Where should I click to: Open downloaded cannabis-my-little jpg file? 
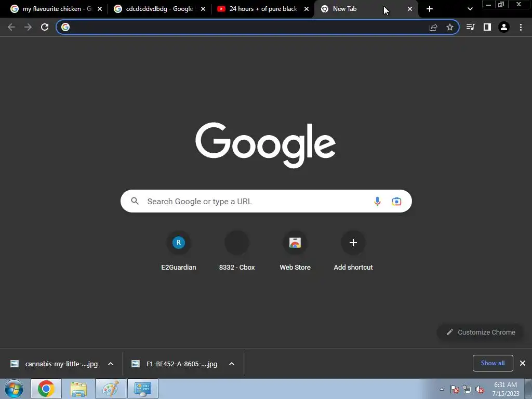point(54,364)
